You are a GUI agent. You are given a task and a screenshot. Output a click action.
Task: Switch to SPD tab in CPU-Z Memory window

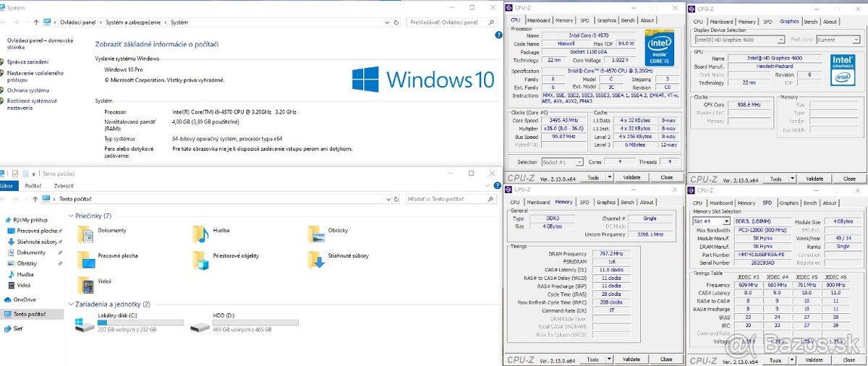[584, 203]
